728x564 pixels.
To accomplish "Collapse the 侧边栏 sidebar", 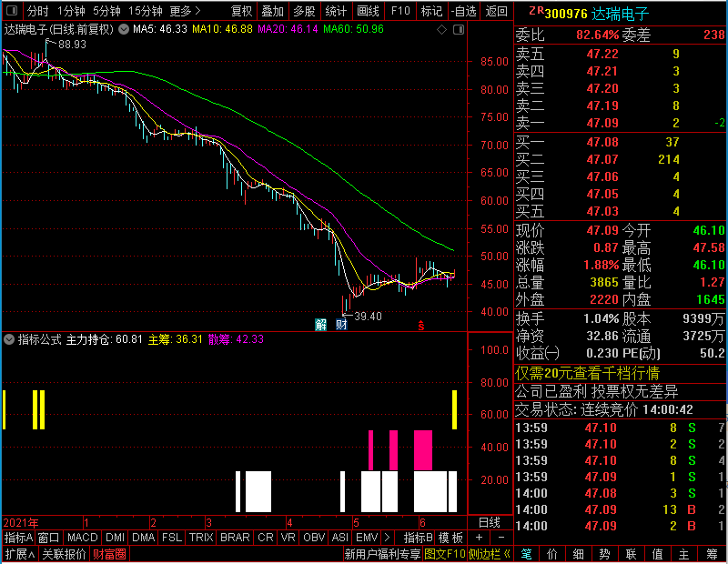I will click(x=490, y=554).
